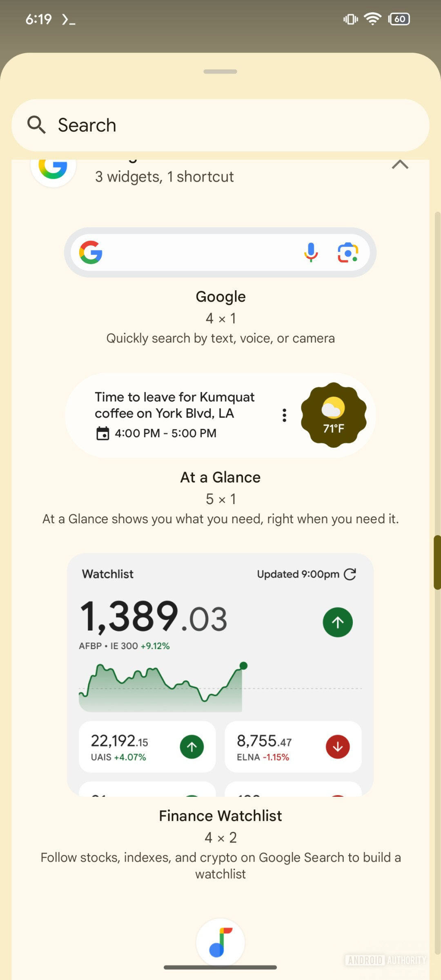Tap the Finance Watchlist widget title

(220, 816)
